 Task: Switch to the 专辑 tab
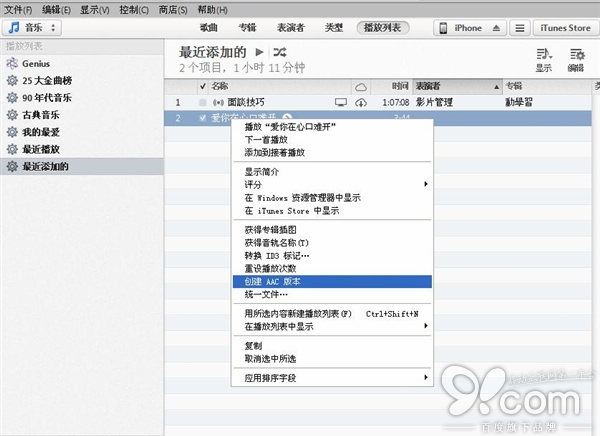247,28
